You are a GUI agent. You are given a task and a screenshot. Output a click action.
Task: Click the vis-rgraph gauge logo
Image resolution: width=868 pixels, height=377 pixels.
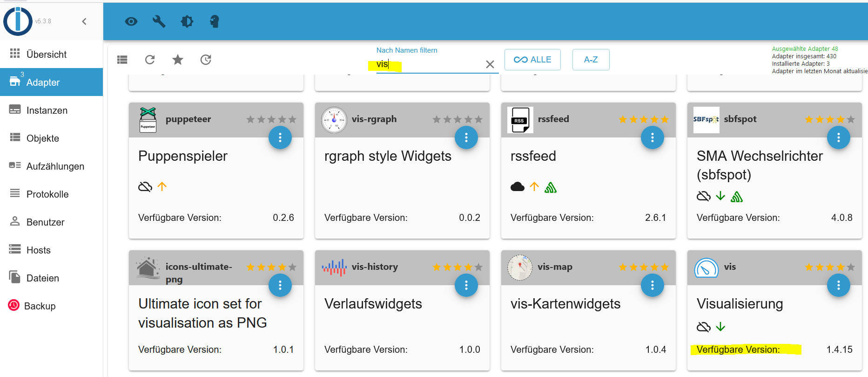[334, 120]
